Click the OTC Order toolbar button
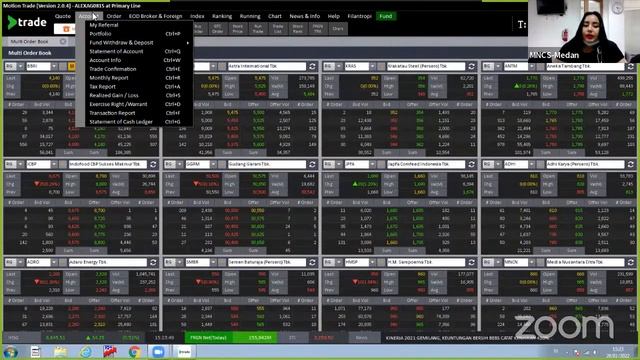 218,29
